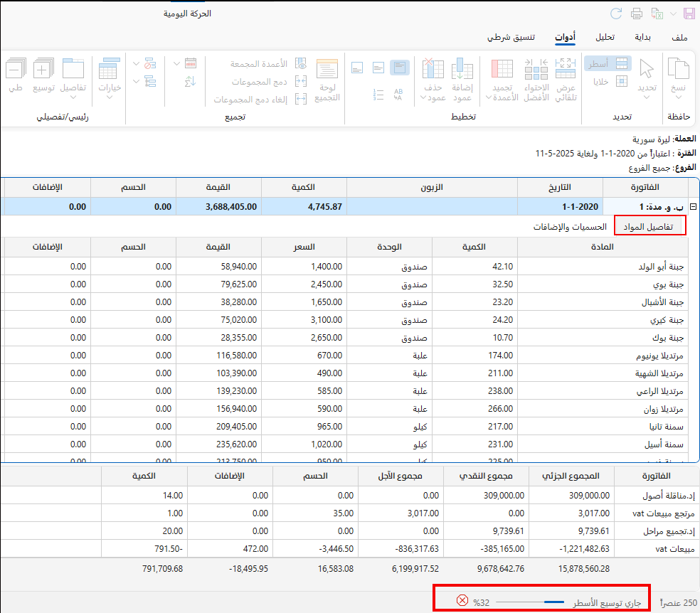Image resolution: width=700 pixels, height=613 pixels.
Task: Select the إد.مناقلة أصول summary row
Action: [x=350, y=495]
